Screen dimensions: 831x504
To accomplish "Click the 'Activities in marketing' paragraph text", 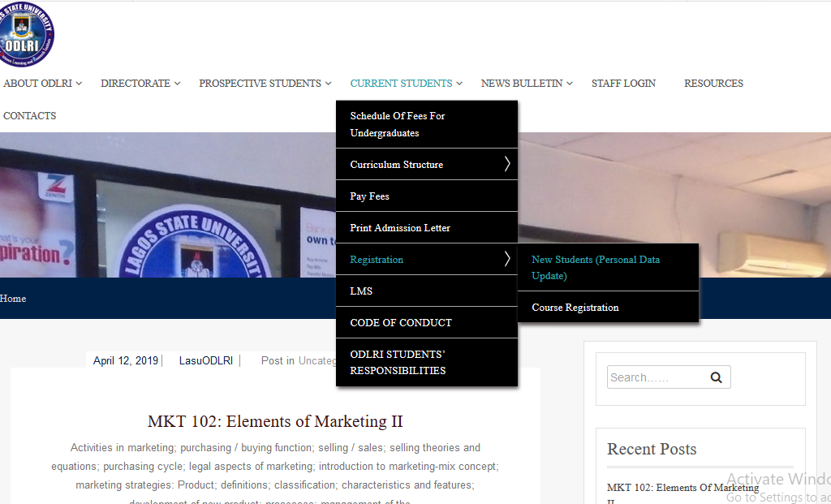I will point(275,474).
